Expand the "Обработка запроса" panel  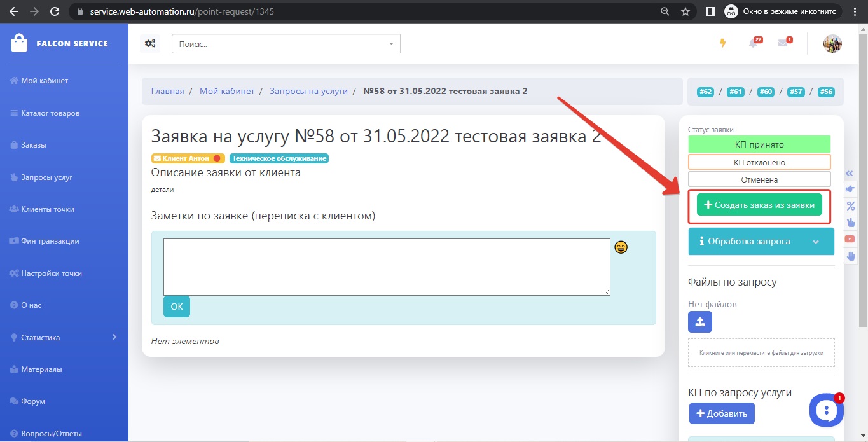[761, 242]
